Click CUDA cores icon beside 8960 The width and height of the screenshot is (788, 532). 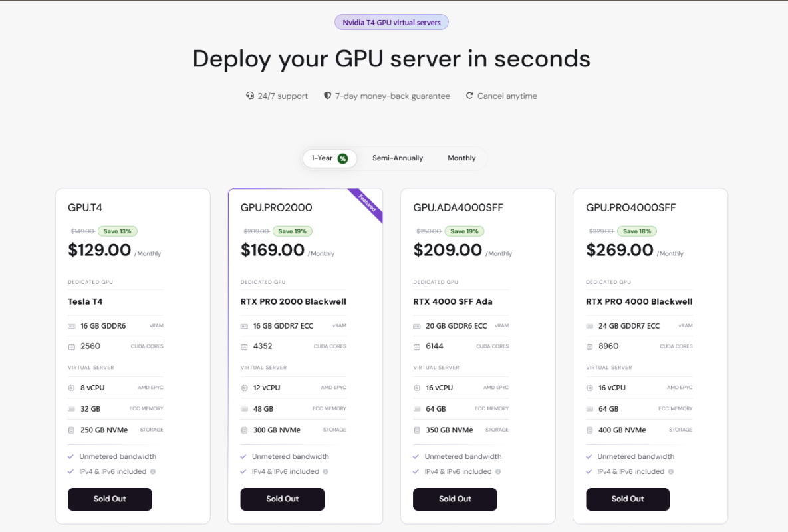point(589,347)
